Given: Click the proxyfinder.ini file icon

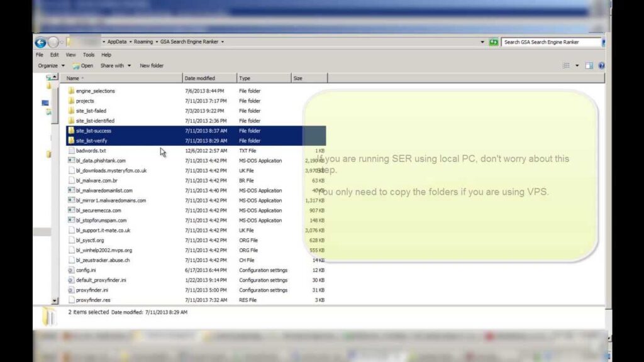Looking at the screenshot, I should (71, 290).
